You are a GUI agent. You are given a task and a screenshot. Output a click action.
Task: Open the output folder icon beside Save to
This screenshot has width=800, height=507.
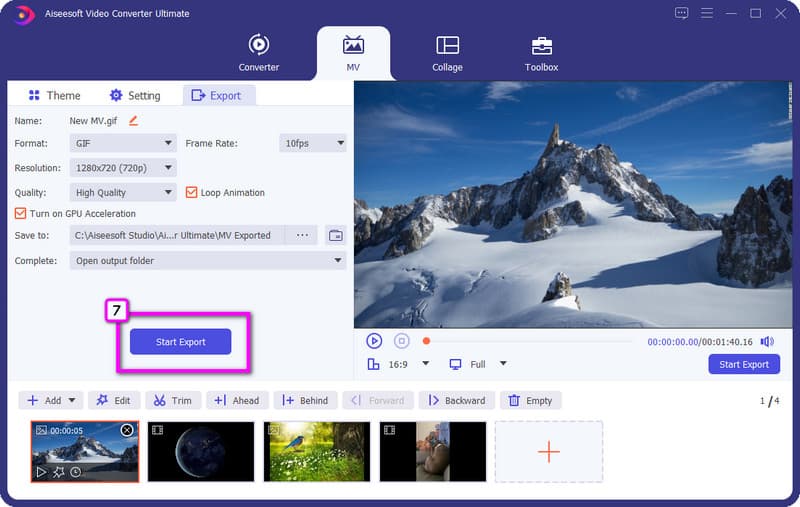pyautogui.click(x=336, y=235)
